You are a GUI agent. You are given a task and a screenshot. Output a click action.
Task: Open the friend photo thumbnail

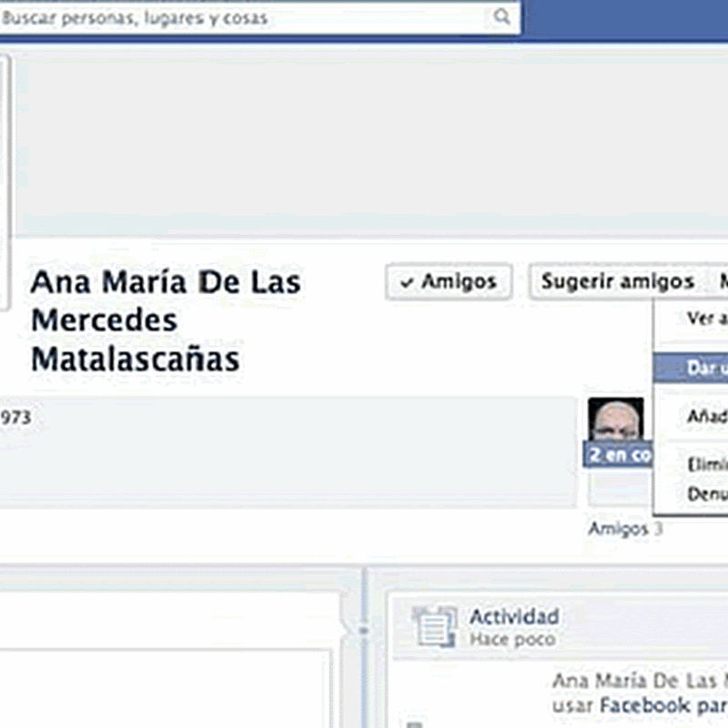[x=616, y=420]
